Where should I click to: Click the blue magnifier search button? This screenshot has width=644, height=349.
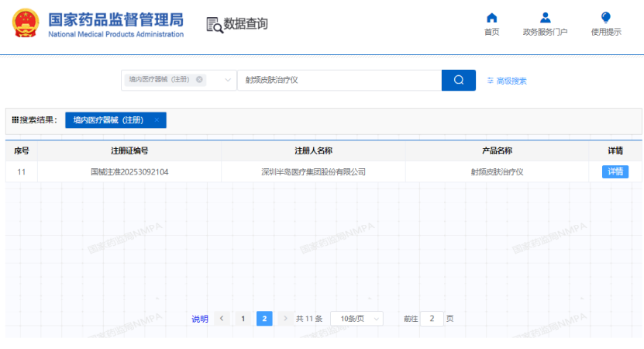pos(458,80)
